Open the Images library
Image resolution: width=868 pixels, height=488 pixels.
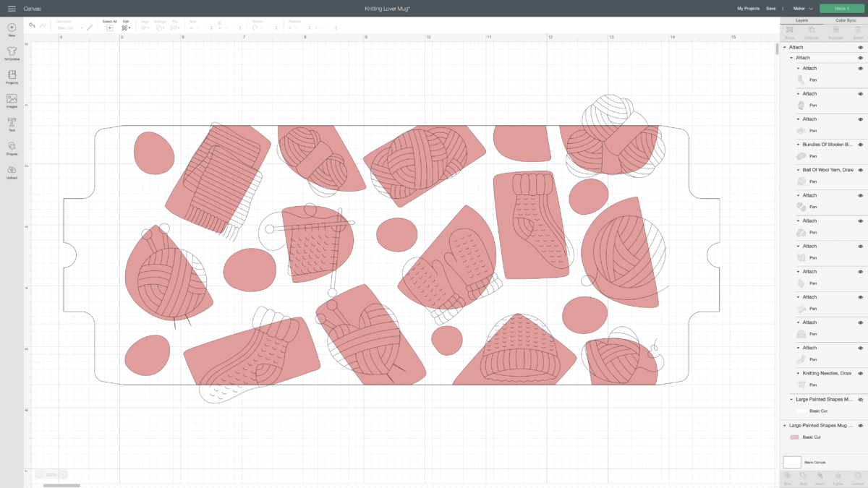point(12,100)
